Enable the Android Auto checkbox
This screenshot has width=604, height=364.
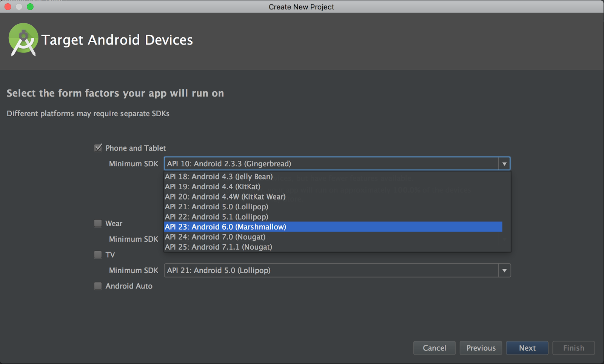98,286
